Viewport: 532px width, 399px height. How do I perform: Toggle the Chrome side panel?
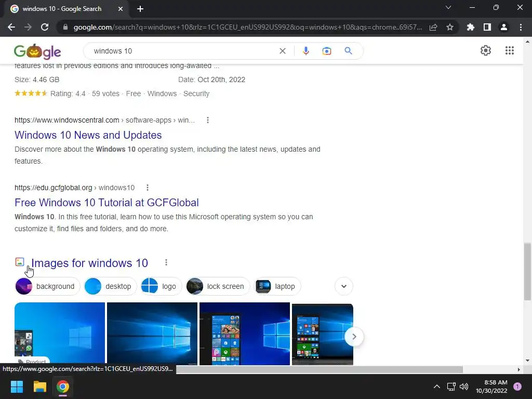pyautogui.click(x=487, y=27)
